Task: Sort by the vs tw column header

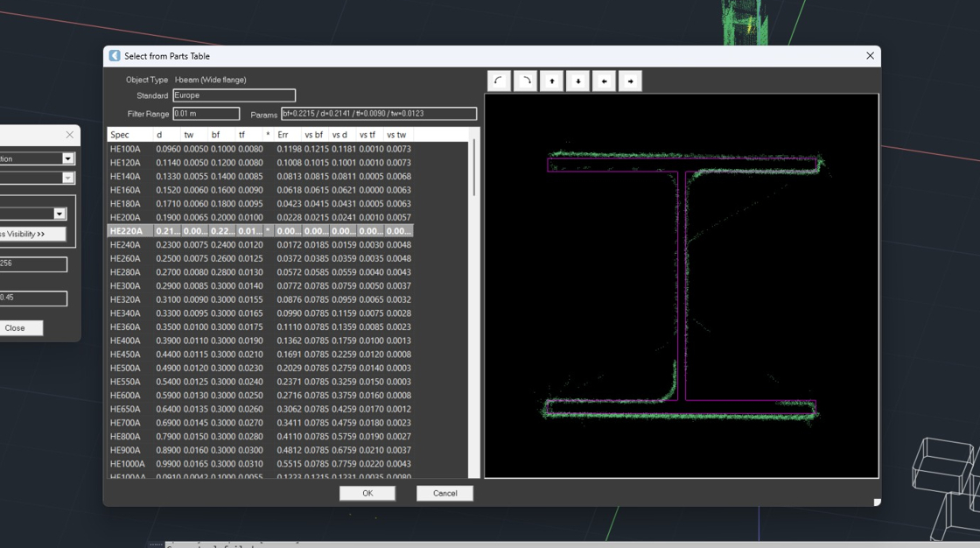Action: (398, 135)
